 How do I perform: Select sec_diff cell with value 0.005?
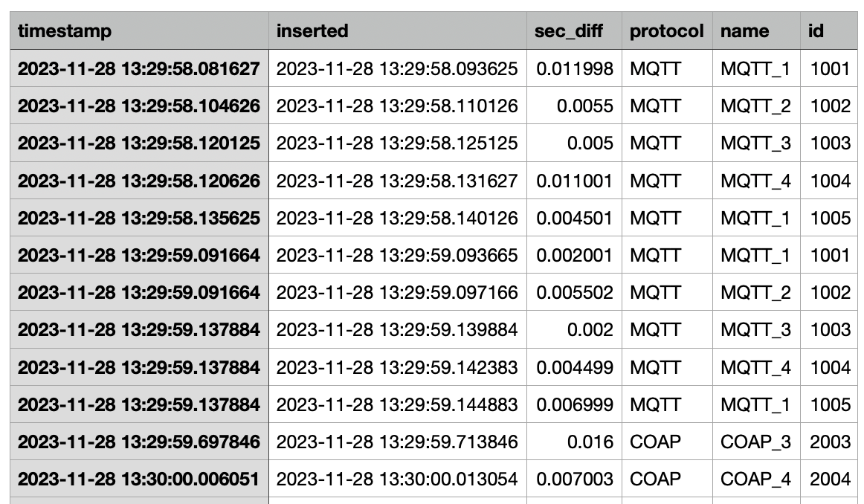(574, 143)
